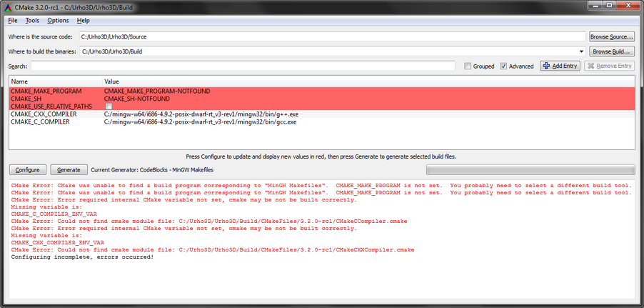Screen dimensions: 644x308
Task: Click the CMakeCXXCompiler.cmake error line
Action: point(213,249)
